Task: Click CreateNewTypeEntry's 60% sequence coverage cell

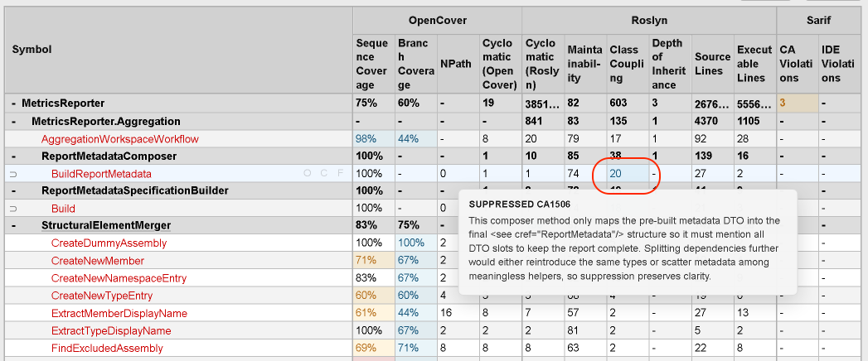Action: (372, 296)
